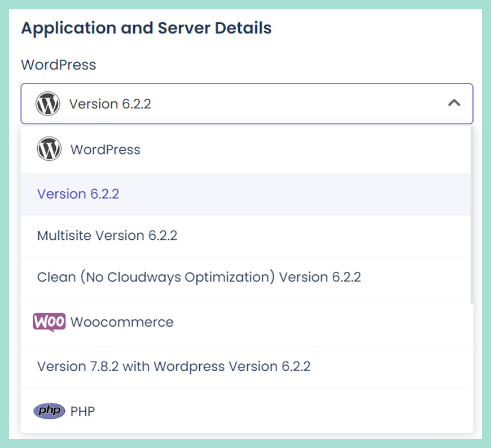Viewport: 491px width, 448px height.
Task: Click the Woocommerce logo icon
Action: pyautogui.click(x=49, y=322)
